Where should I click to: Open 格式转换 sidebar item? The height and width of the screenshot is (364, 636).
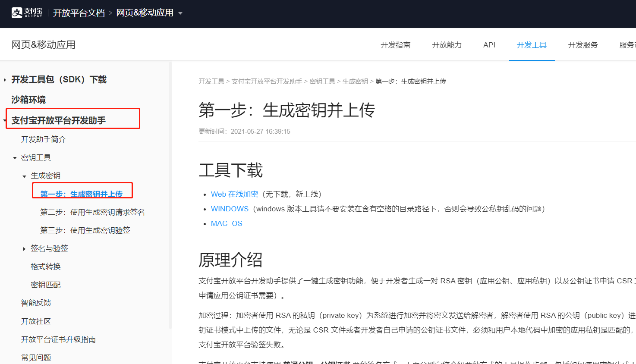(46, 267)
